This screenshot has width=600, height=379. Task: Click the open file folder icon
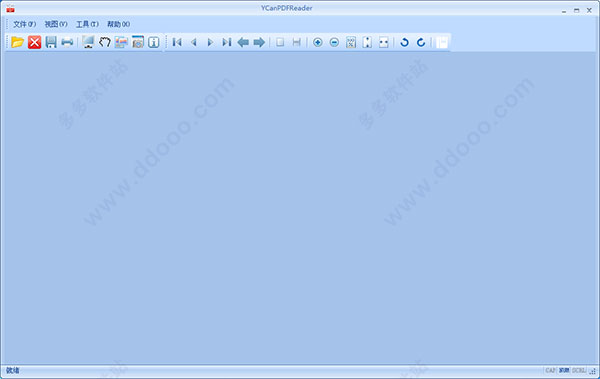point(18,42)
